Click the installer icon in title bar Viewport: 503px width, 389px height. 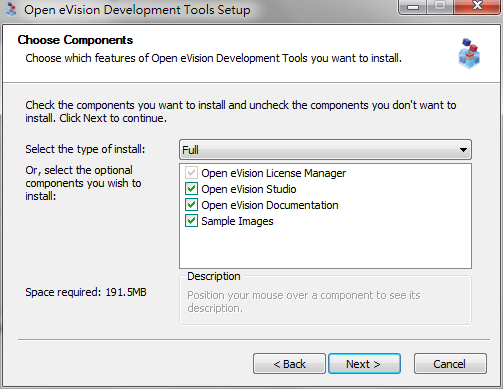click(11, 10)
